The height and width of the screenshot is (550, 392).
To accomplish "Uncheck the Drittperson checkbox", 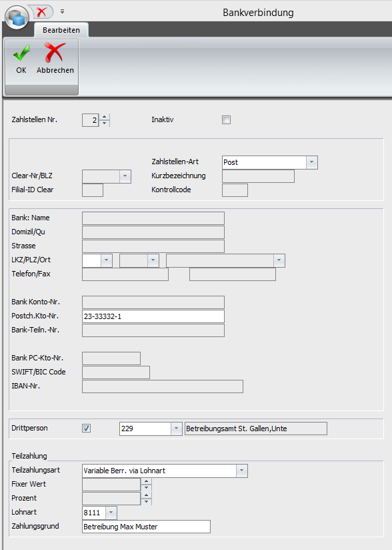I will [86, 429].
